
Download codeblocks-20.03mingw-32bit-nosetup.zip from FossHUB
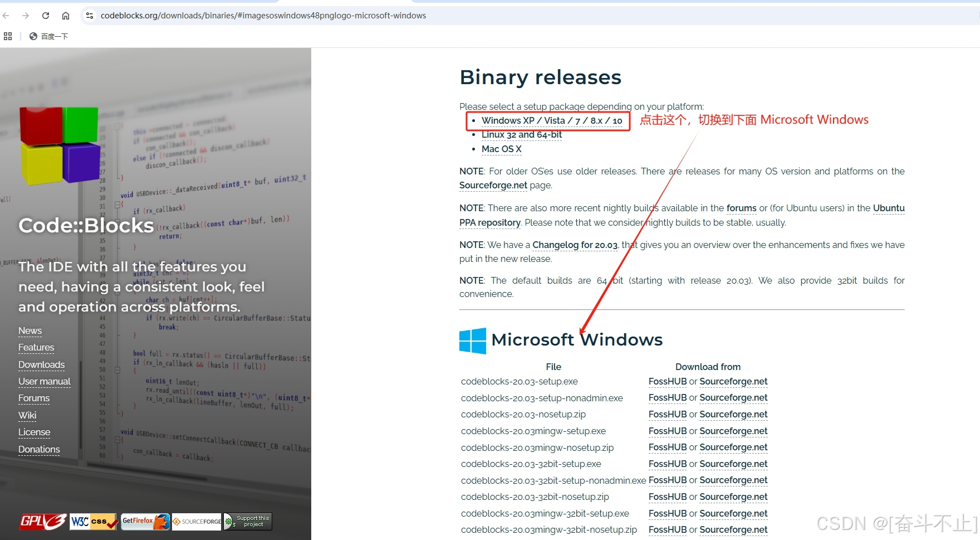pos(668,530)
